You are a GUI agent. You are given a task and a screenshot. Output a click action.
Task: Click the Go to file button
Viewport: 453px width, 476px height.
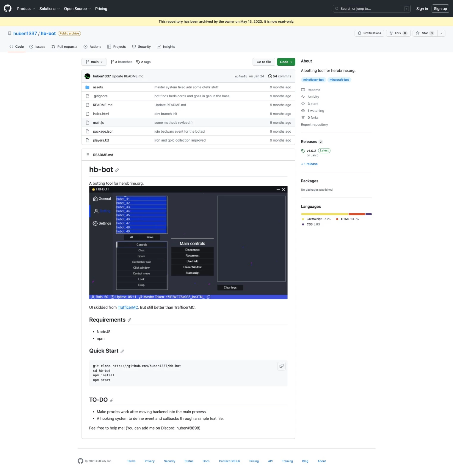(x=264, y=62)
